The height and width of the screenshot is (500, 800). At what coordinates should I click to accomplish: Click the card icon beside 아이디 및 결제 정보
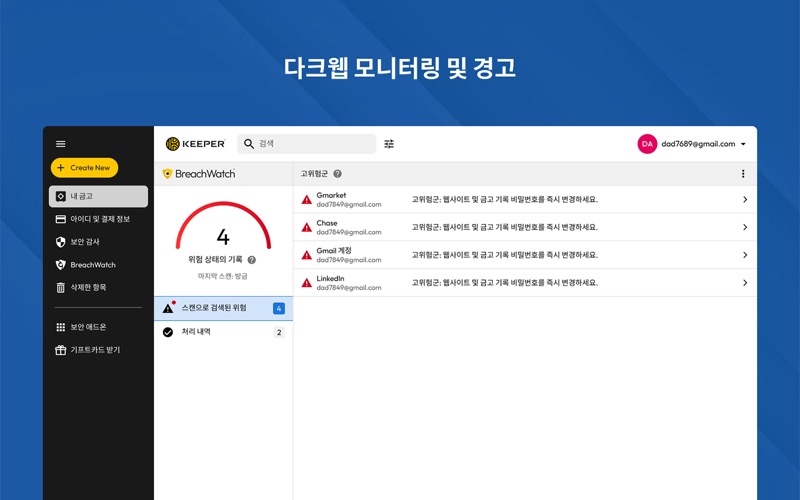[61, 219]
